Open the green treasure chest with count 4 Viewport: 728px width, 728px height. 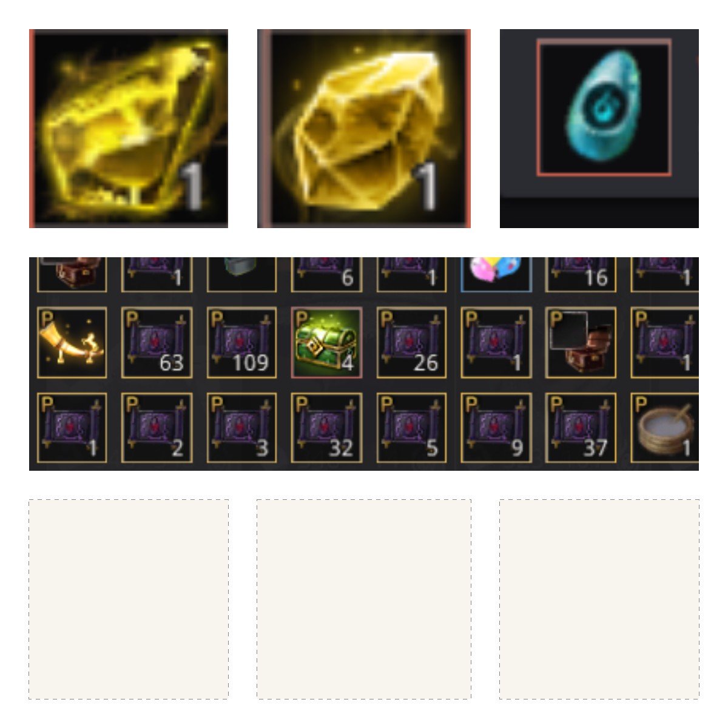tap(326, 343)
